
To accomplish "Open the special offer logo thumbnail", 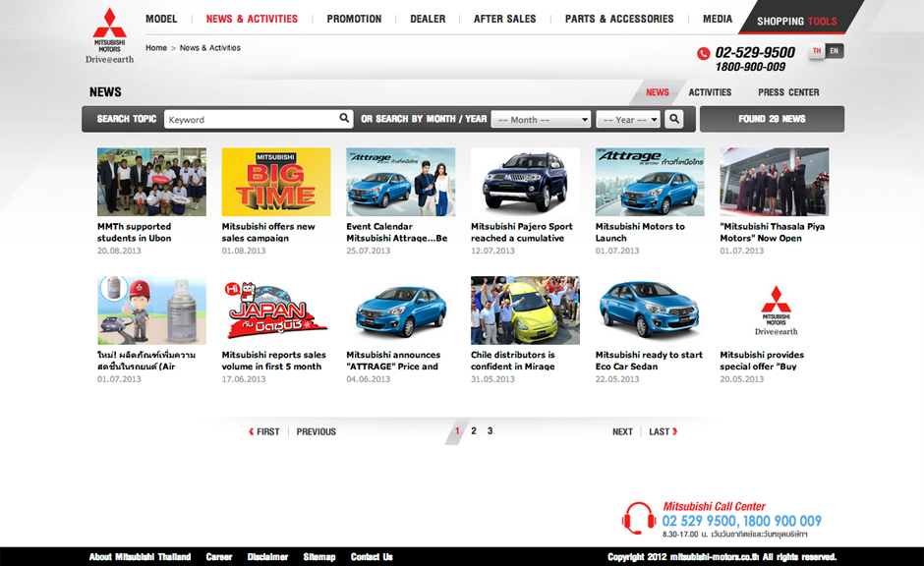I will pos(775,311).
